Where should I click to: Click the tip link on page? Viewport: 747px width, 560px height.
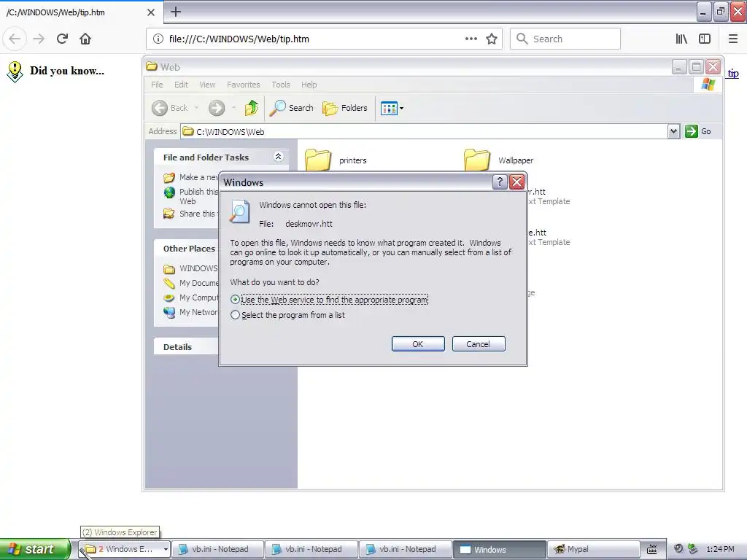click(x=732, y=74)
